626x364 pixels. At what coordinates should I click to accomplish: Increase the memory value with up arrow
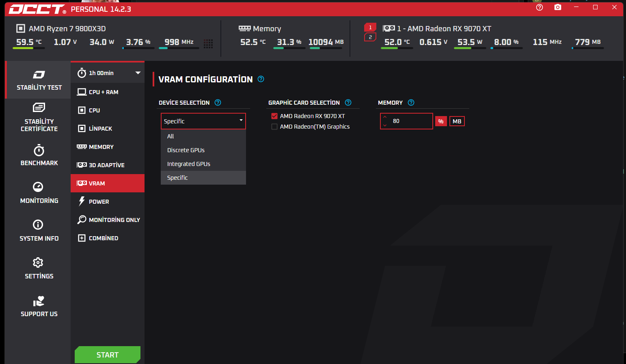[385, 117]
